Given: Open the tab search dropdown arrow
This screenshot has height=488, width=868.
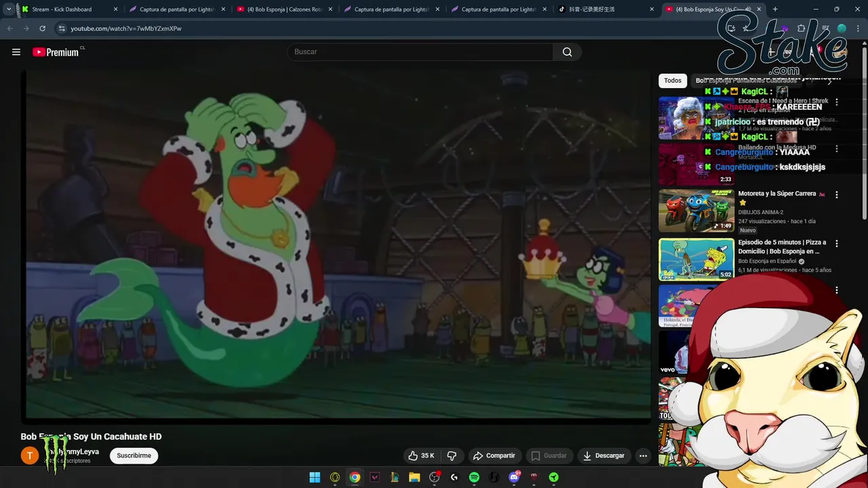Looking at the screenshot, I should (8, 9).
